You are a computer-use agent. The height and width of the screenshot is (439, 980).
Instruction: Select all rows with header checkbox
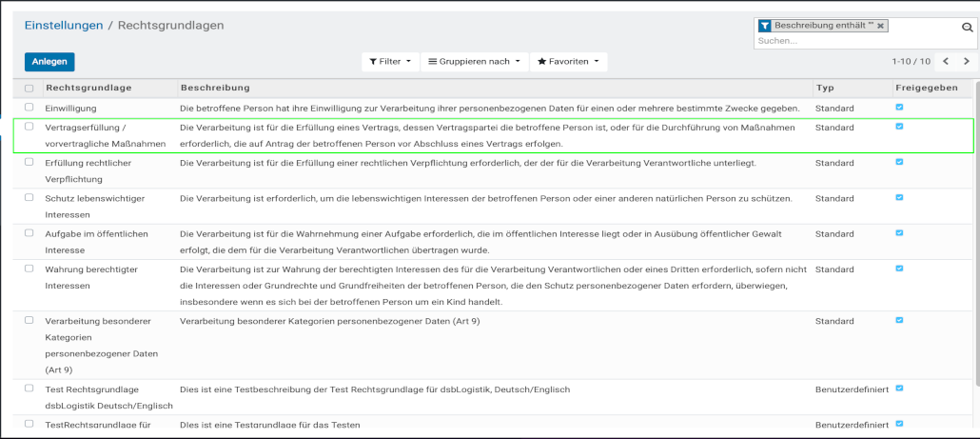(x=29, y=89)
